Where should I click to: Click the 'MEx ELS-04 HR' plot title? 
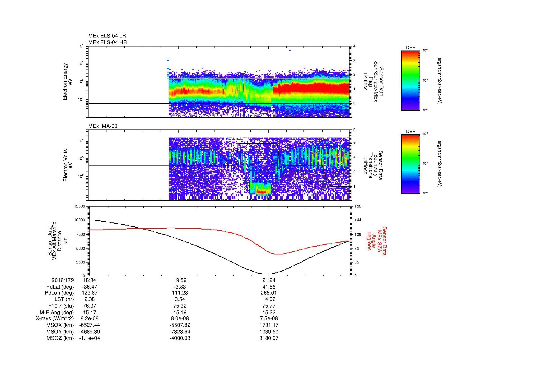pos(107,42)
